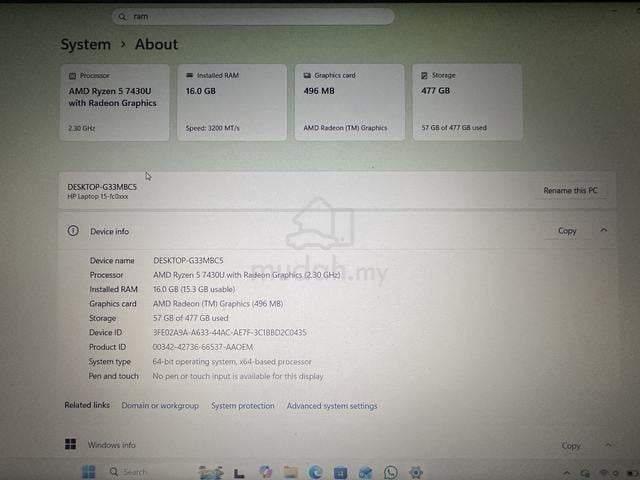Open Advanced system settings link
The width and height of the screenshot is (640, 480).
pyautogui.click(x=332, y=406)
